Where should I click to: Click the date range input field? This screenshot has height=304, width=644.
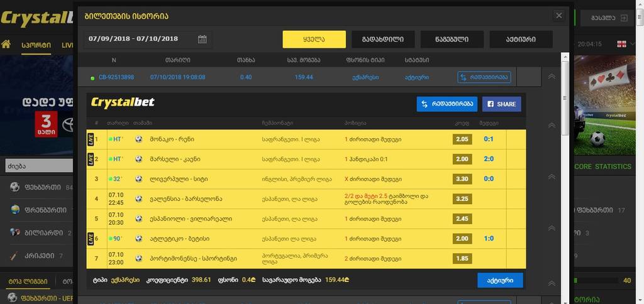point(147,39)
